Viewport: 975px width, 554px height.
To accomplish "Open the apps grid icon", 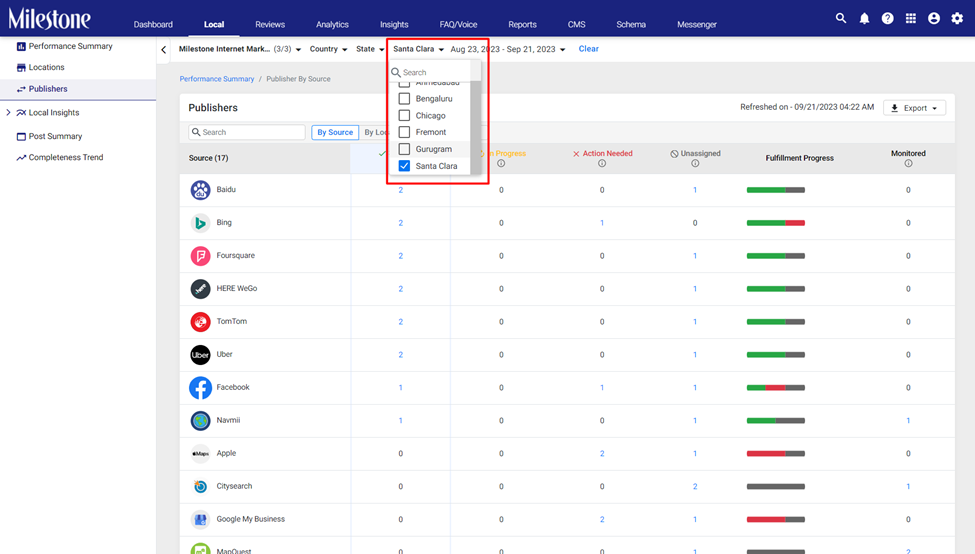I will point(910,18).
